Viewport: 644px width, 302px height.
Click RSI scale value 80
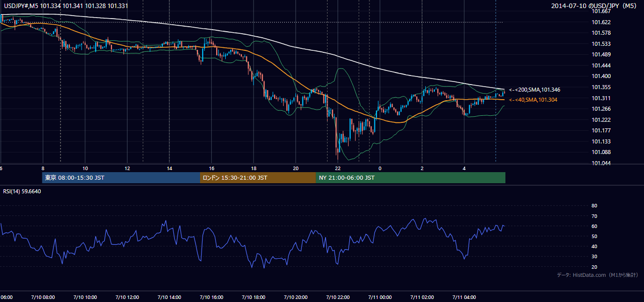pos(594,206)
